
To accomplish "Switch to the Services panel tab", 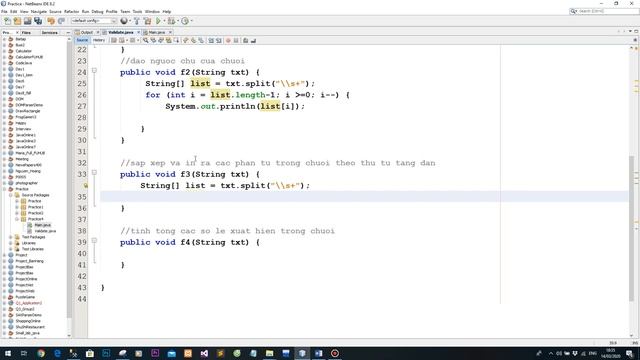I will pos(49,32).
